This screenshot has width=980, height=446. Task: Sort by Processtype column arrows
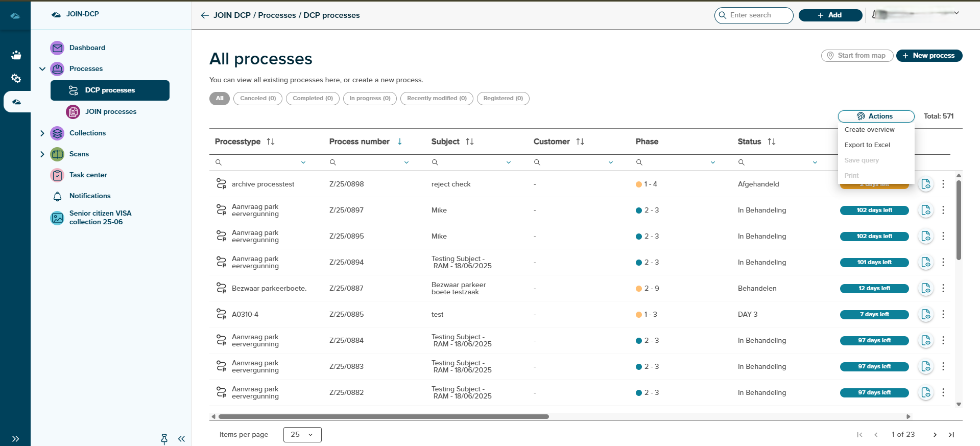(271, 142)
